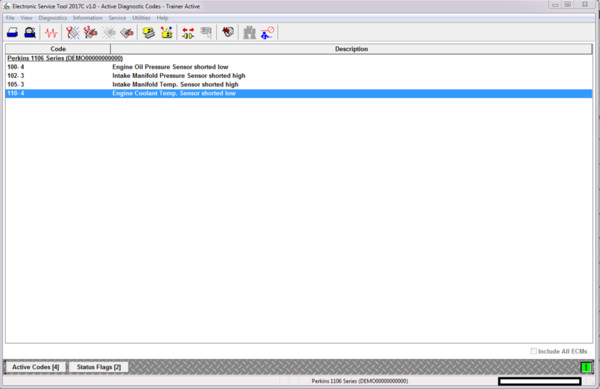Click the Print toolbar icon
Viewport: 600px width, 389px height.
point(12,33)
